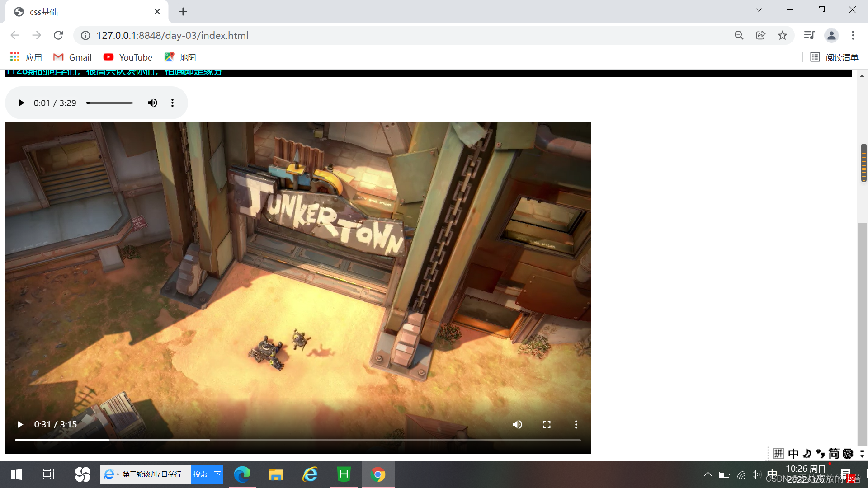Image resolution: width=868 pixels, height=488 pixels.
Task: Seek on the audio progress slider
Action: click(109, 103)
